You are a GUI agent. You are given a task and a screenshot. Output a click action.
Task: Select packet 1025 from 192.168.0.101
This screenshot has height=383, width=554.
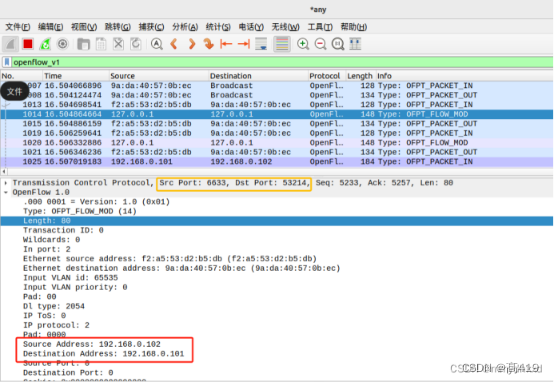click(277, 162)
